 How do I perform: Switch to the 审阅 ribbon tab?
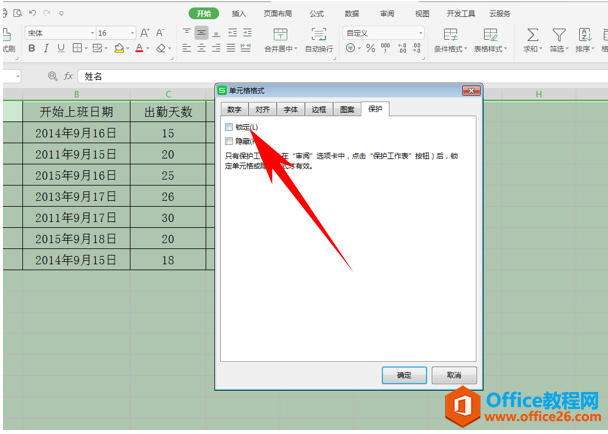[387, 14]
